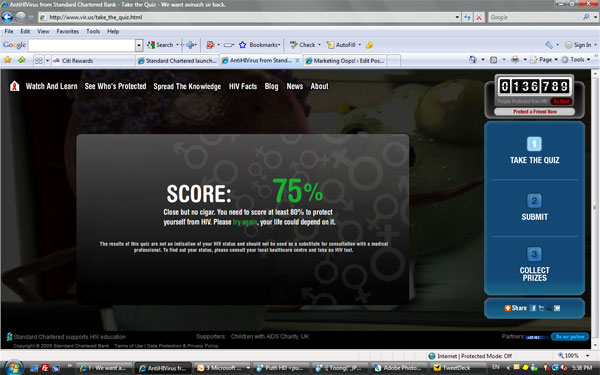Click the HIV Facts nav link
Image resolution: width=600 pixels, height=375 pixels.
coord(243,86)
